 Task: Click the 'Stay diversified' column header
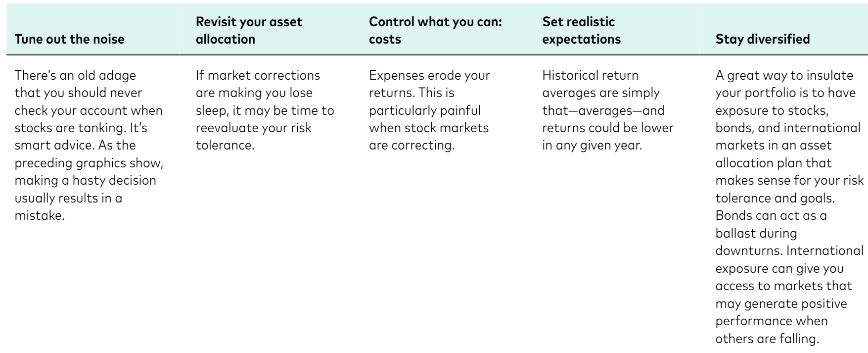(763, 39)
